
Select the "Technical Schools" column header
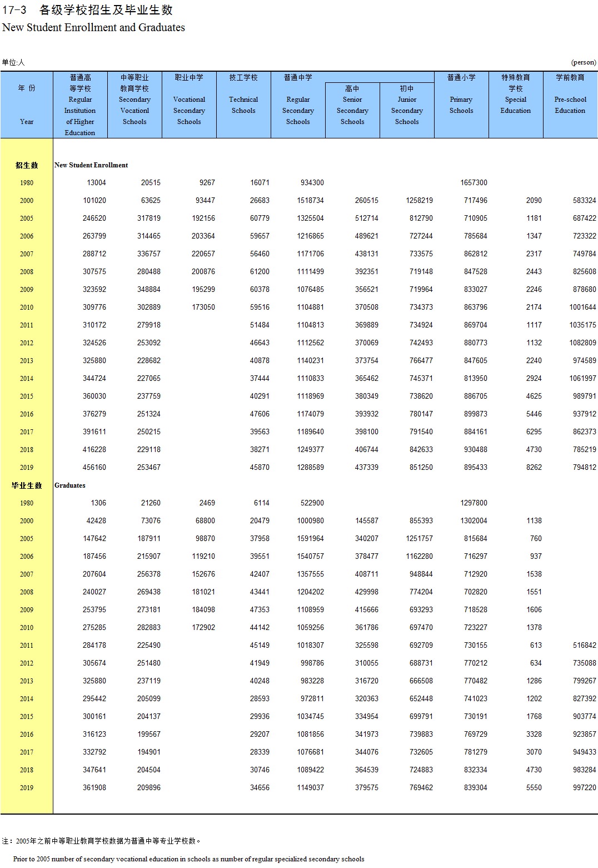pyautogui.click(x=243, y=105)
